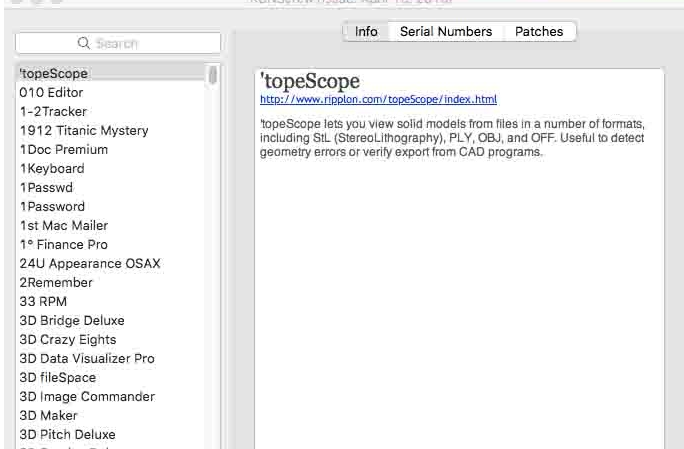Open the Serial Numbers tab
The image size is (684, 449).
coord(446,31)
